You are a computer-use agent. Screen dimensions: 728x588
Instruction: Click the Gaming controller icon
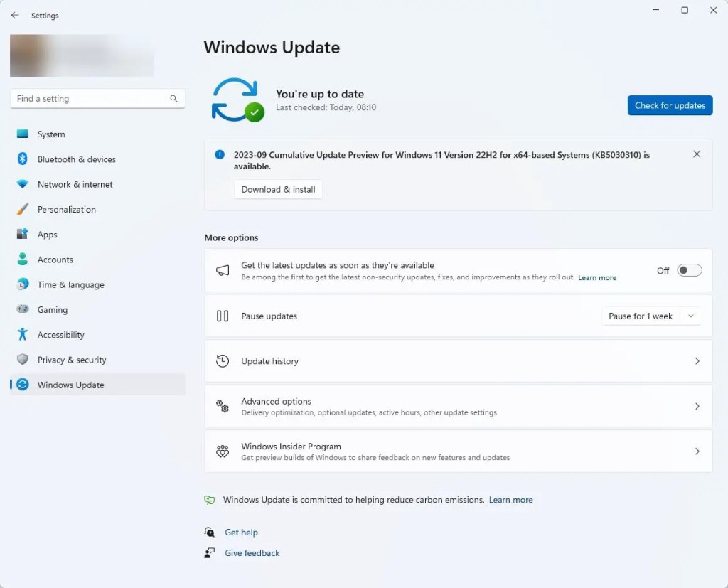click(22, 309)
